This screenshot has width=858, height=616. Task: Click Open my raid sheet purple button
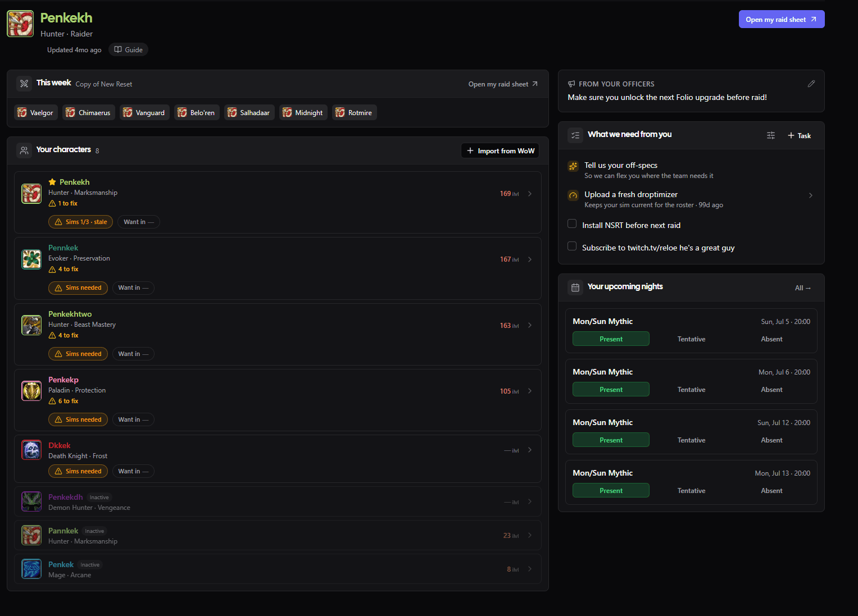point(782,19)
